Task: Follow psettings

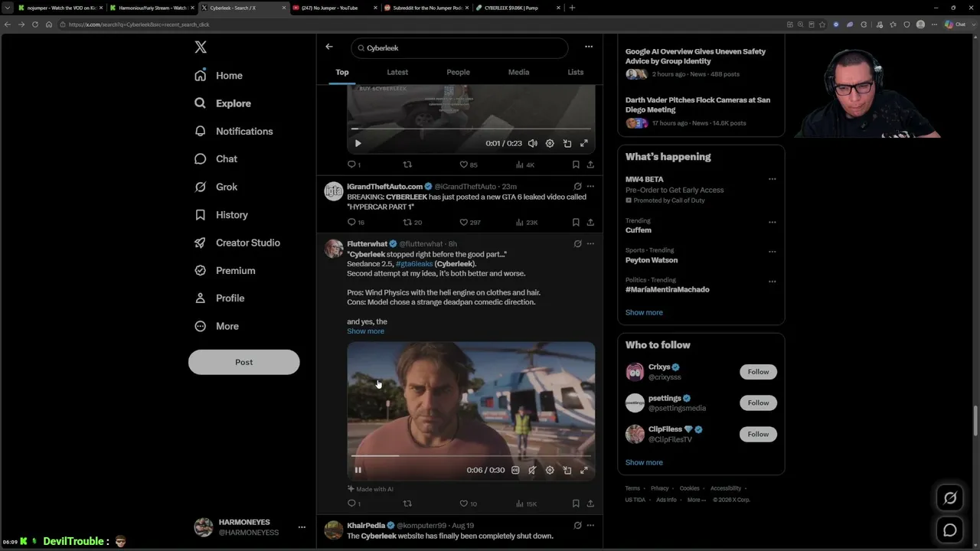Action: (758, 403)
